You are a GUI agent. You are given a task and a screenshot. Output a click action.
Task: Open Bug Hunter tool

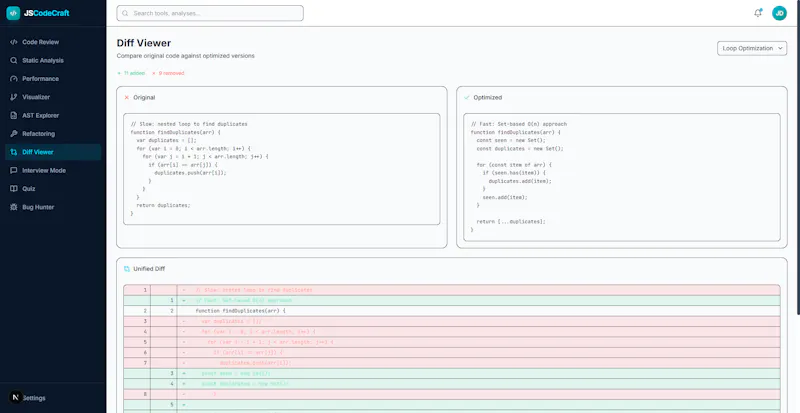pyautogui.click(x=53, y=207)
